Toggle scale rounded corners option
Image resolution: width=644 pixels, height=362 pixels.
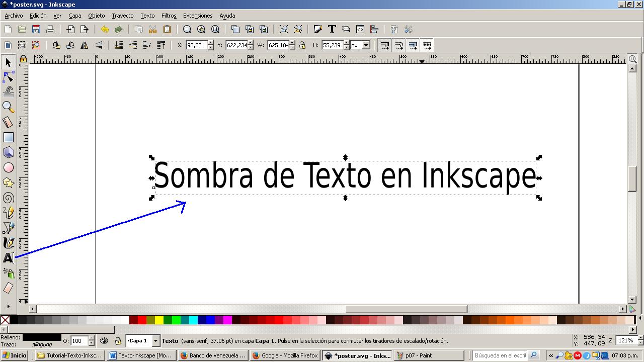coord(398,45)
